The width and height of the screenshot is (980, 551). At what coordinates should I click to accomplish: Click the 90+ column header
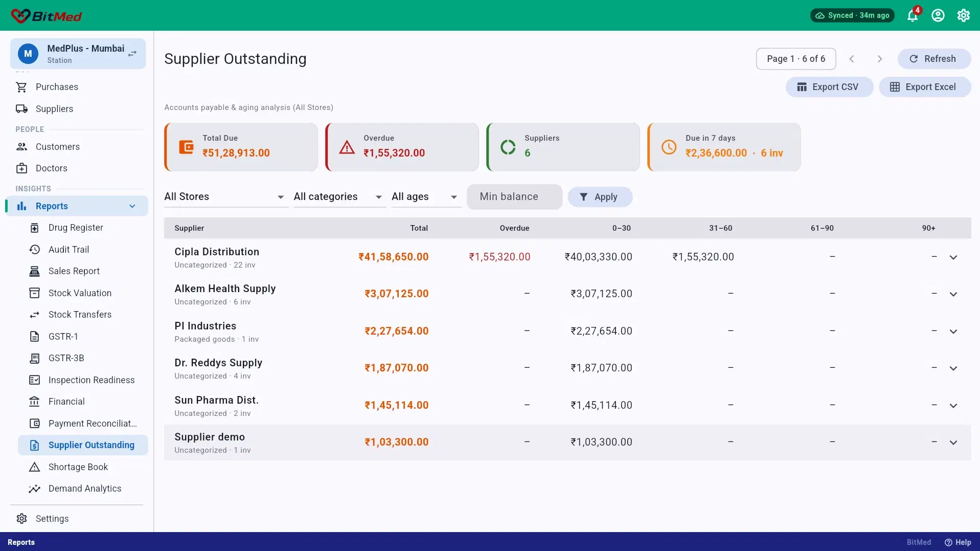pyautogui.click(x=928, y=228)
